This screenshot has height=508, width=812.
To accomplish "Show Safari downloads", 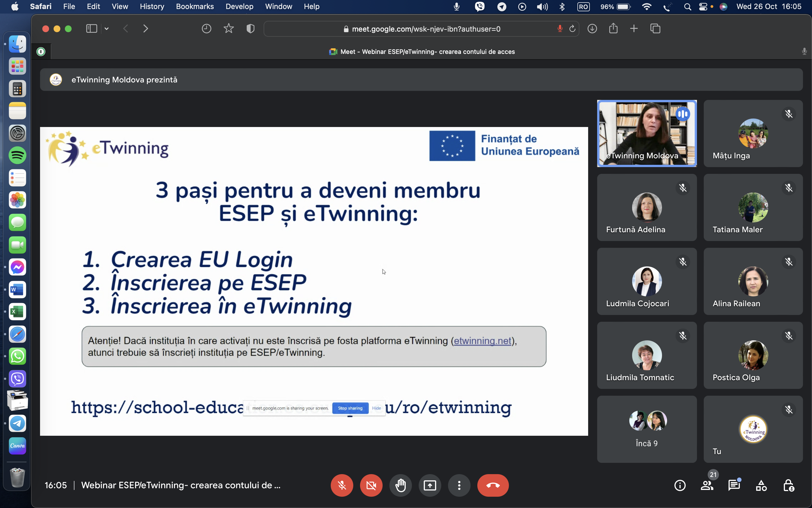I will [x=592, y=29].
